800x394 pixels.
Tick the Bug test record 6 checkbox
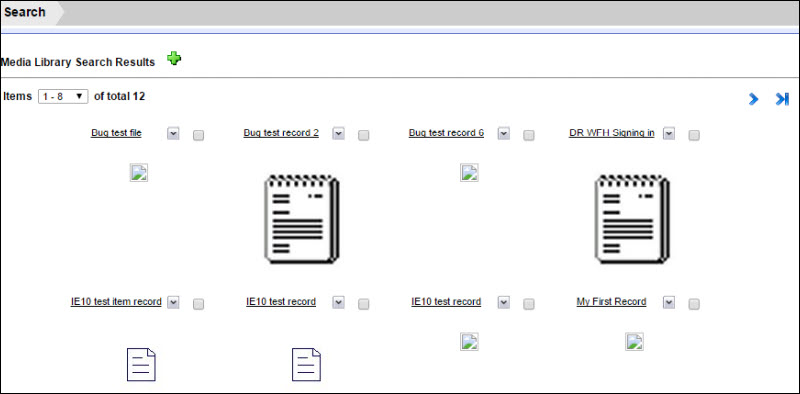pos(529,135)
